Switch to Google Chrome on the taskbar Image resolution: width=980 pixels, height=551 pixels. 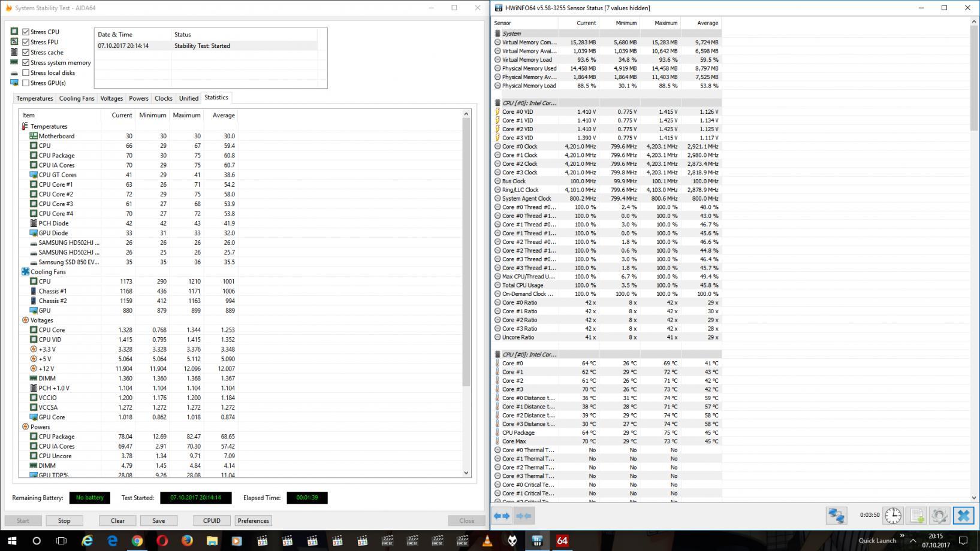(137, 541)
